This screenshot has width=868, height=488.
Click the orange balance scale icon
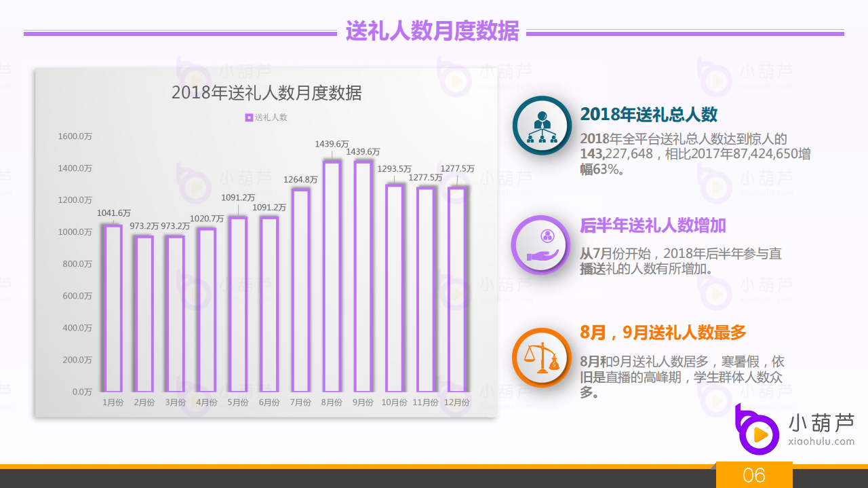coord(540,358)
